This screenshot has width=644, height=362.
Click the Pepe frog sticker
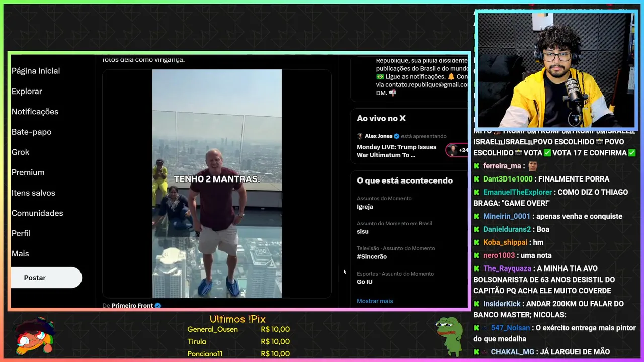click(449, 336)
